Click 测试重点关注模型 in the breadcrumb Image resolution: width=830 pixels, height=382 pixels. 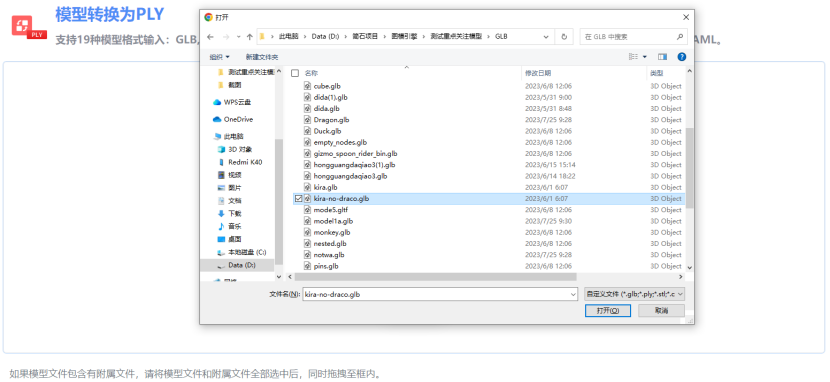coord(456,37)
